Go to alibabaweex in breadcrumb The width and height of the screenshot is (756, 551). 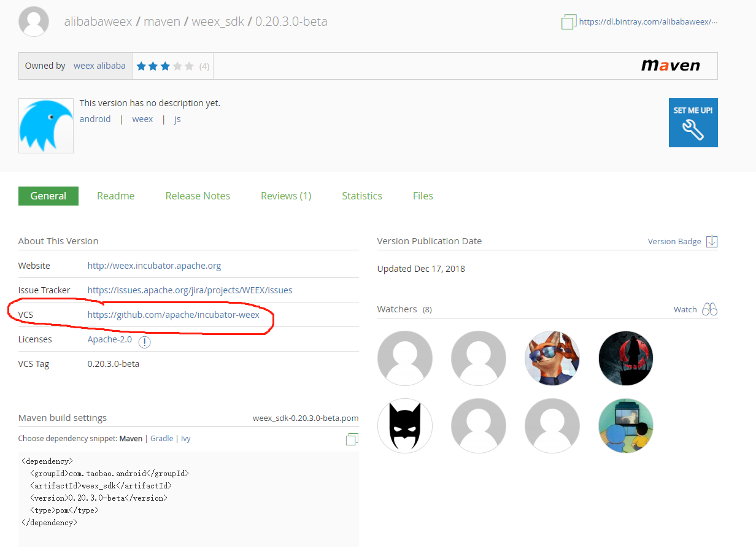click(98, 21)
